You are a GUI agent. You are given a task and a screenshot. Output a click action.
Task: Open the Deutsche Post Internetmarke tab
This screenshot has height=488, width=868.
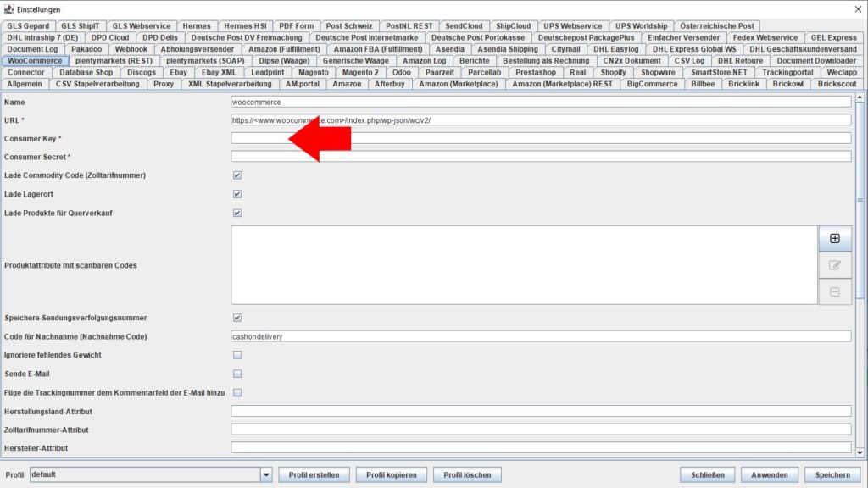[366, 37]
